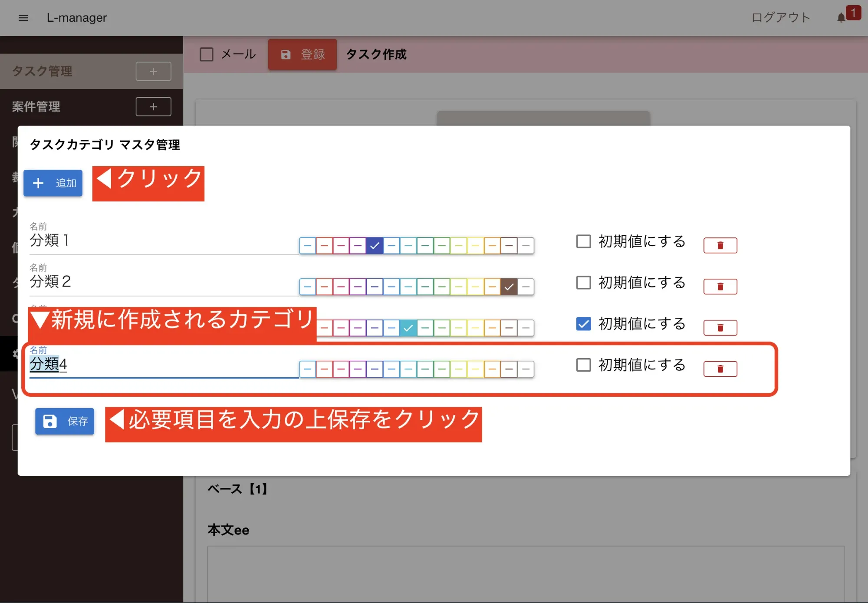Delete the 分類 1 category row
The image size is (868, 603).
click(x=720, y=245)
